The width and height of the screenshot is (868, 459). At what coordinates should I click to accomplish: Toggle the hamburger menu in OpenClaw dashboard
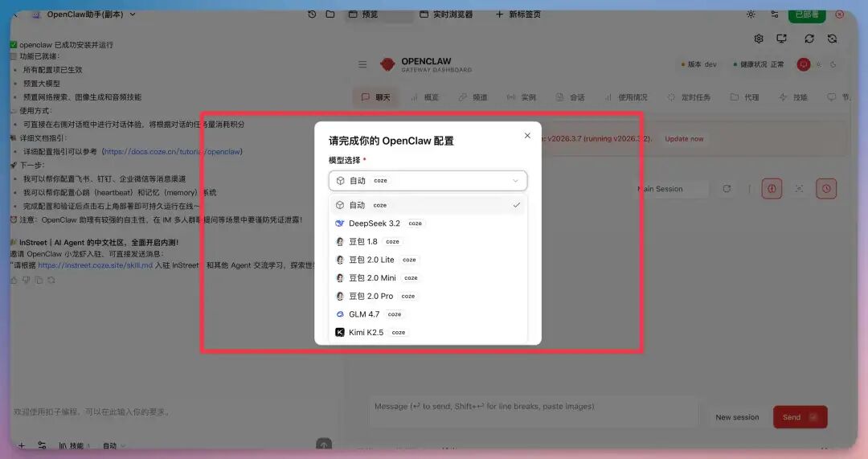(362, 65)
